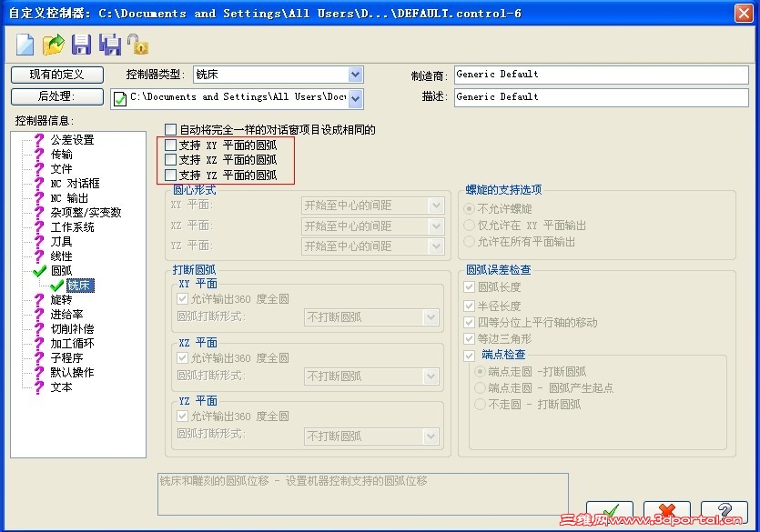
Task: Select 不允许螺旋 radio option
Action: click(x=469, y=209)
